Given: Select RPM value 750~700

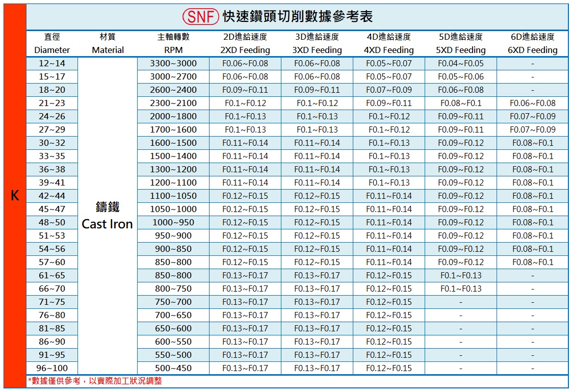Looking at the screenshot, I should [x=173, y=302].
